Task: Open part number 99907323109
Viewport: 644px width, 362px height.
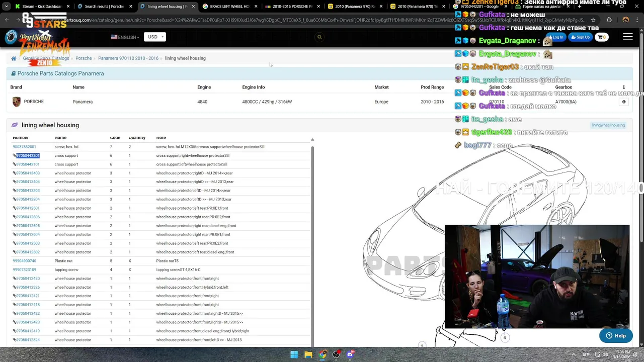Action: [x=24, y=270]
